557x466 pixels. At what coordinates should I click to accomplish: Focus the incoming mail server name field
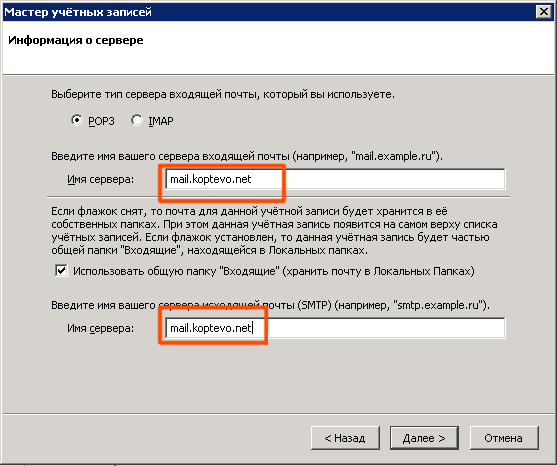point(335,179)
